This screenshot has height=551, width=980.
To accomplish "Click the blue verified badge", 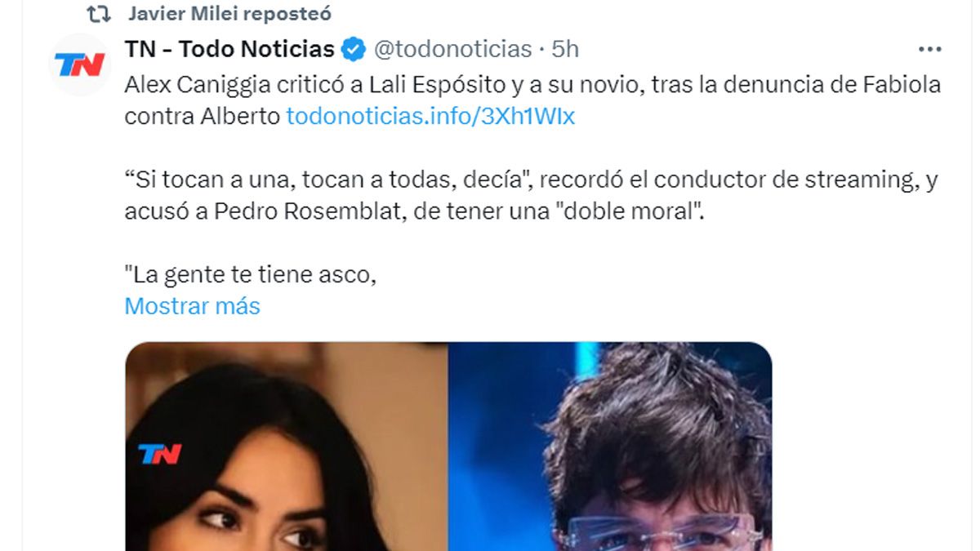I will point(354,49).
